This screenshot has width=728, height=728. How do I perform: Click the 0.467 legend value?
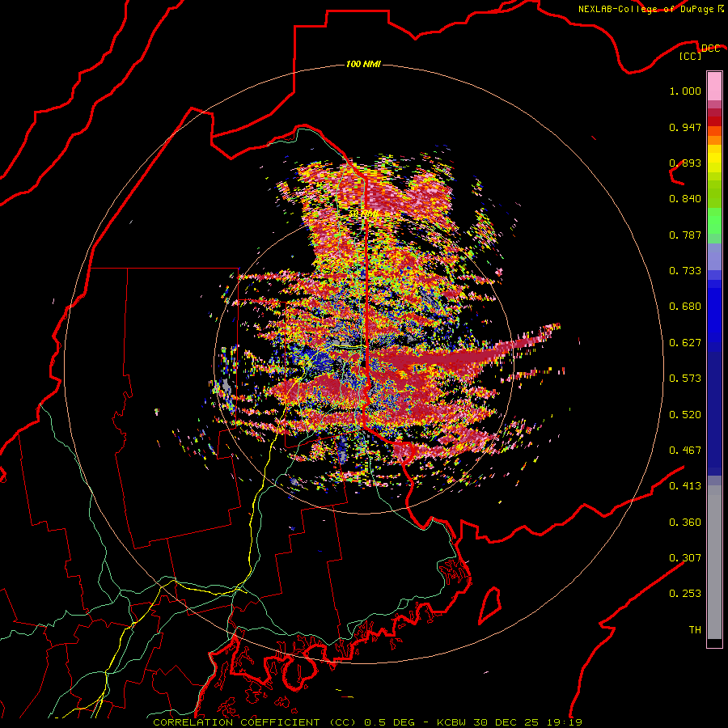685,451
